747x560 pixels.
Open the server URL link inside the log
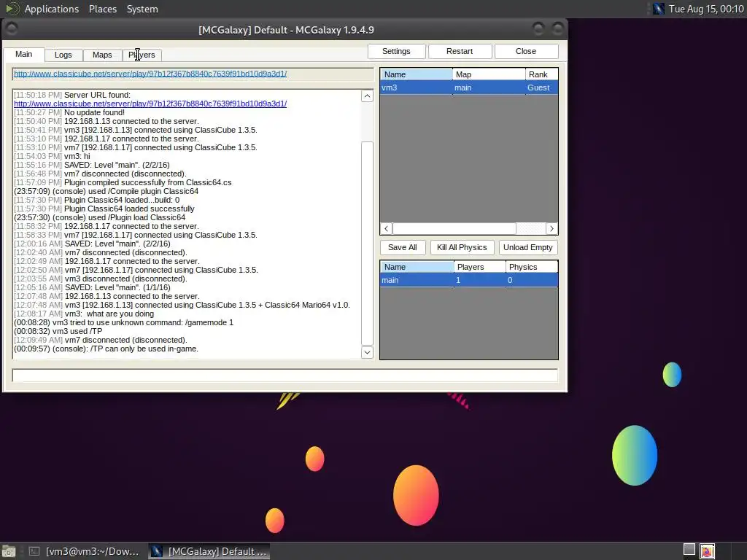[x=150, y=104]
